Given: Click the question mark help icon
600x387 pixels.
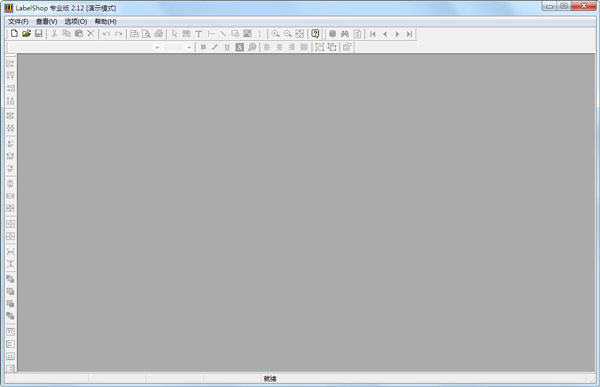Looking at the screenshot, I should pyautogui.click(x=315, y=34).
